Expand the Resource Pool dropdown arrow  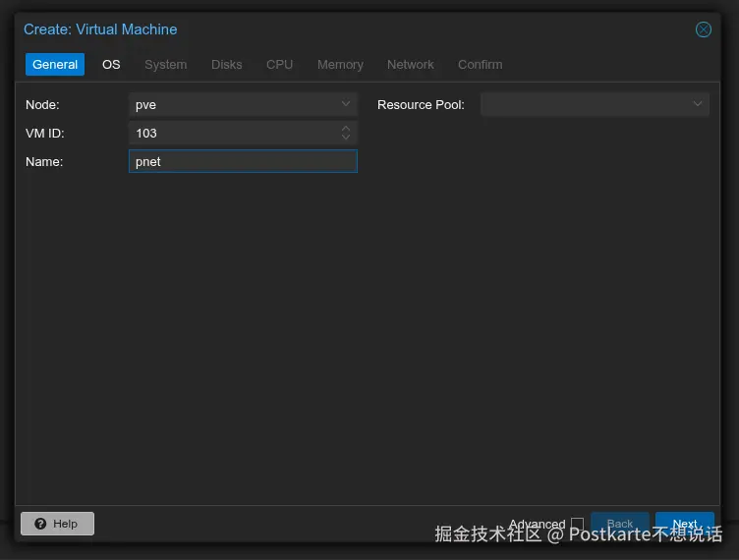[697, 104]
